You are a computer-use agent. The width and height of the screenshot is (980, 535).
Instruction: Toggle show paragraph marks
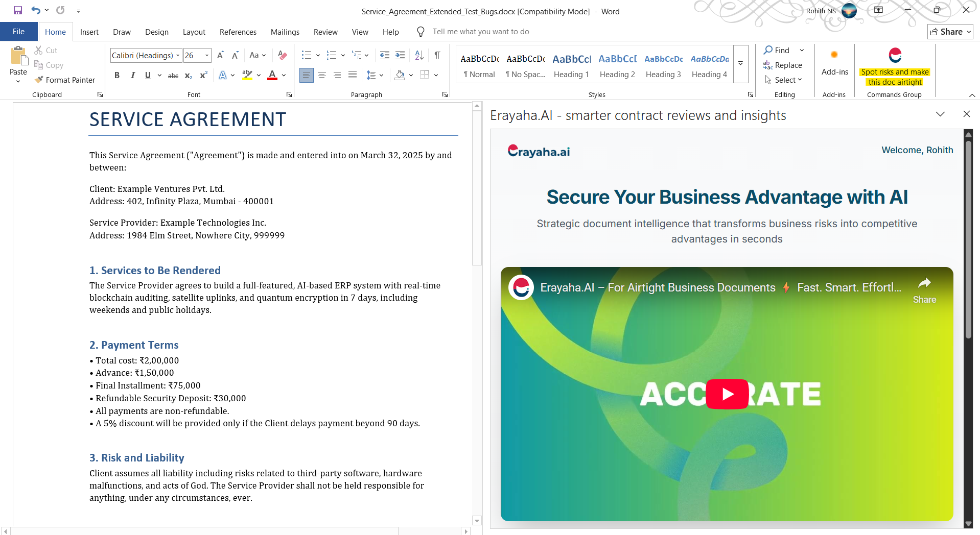[x=437, y=55]
